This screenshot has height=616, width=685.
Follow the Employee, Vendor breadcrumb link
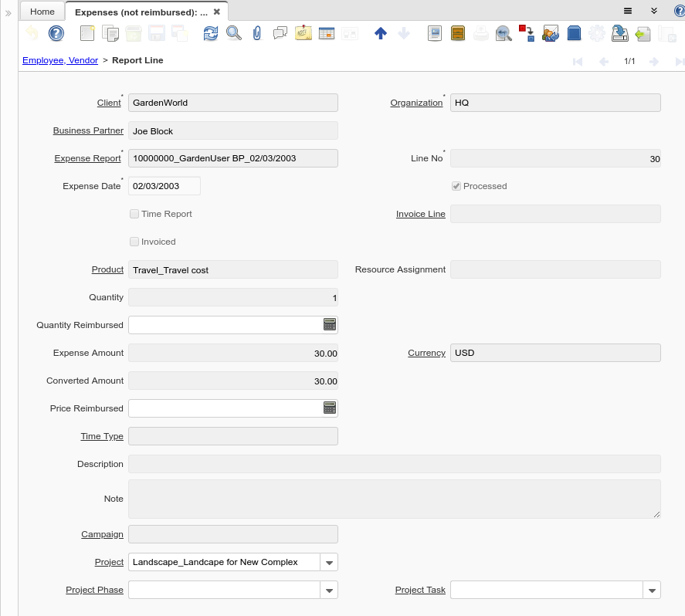(x=59, y=60)
